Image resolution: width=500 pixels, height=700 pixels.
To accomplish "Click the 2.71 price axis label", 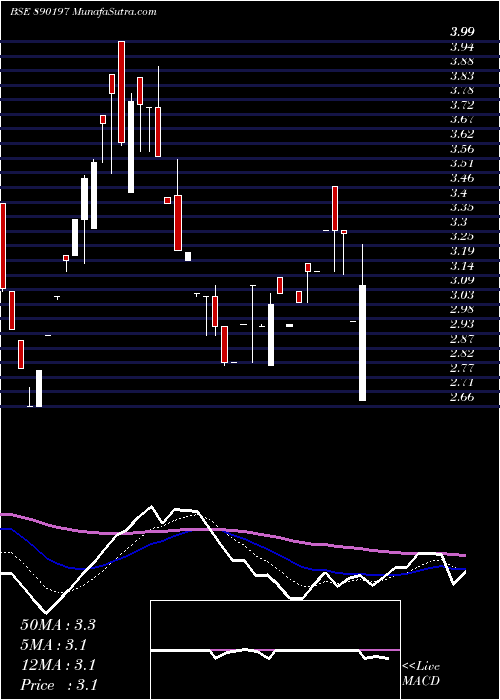I will click(462, 383).
